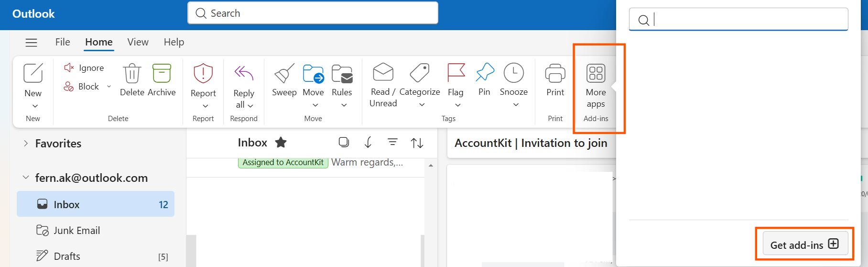
Task: Open the message list filter icon
Action: click(392, 142)
